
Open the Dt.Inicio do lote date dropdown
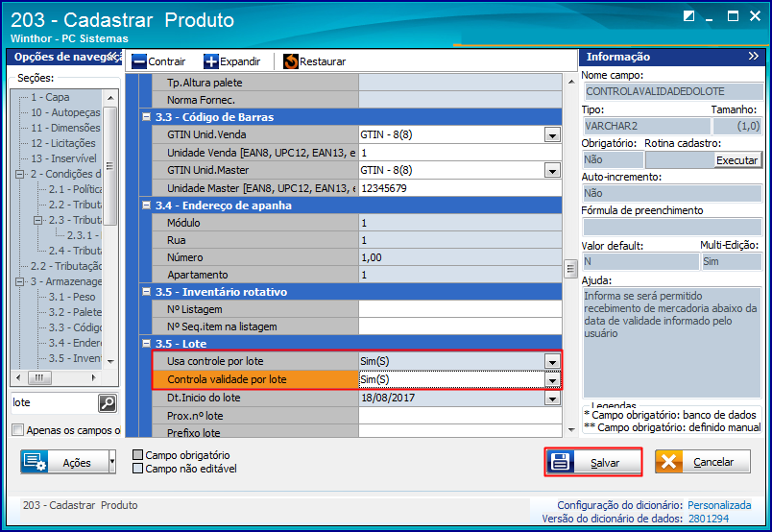click(552, 398)
